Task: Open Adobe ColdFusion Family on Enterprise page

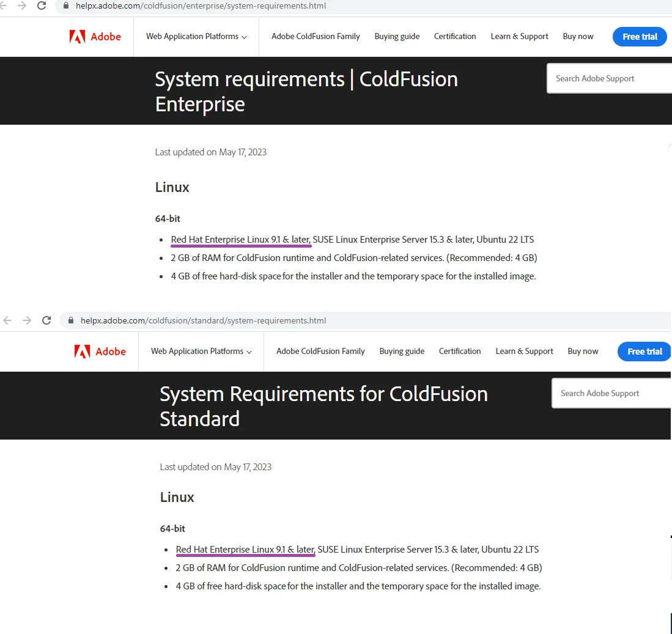Action: pos(316,37)
